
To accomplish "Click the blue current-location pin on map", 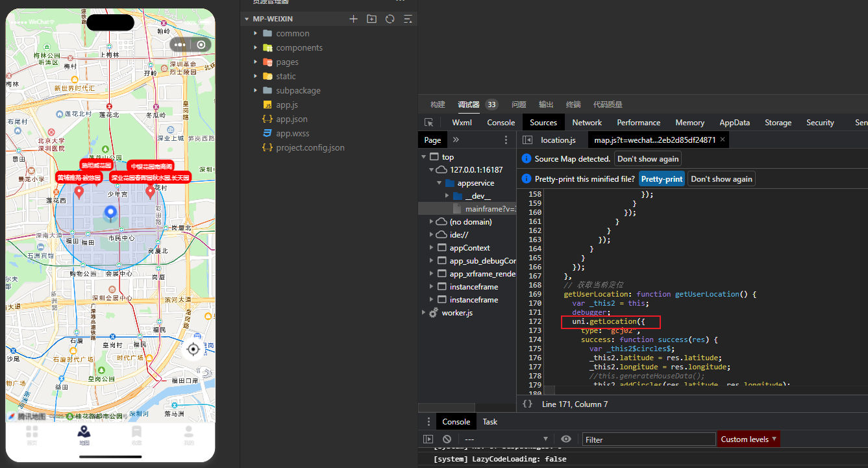I will (110, 213).
